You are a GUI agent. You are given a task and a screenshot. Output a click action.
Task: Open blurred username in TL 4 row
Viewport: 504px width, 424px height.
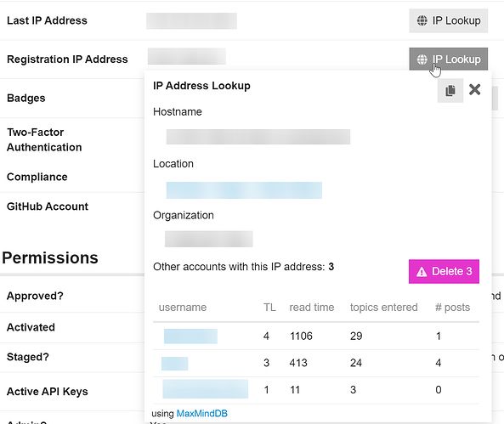point(190,336)
